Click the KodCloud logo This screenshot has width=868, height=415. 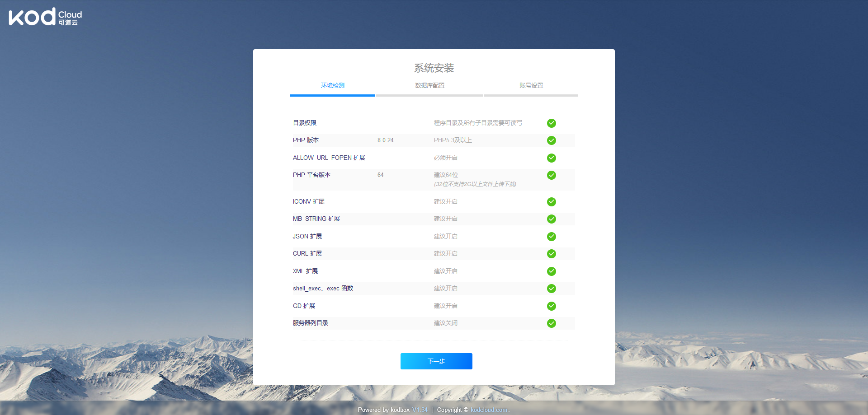coord(44,17)
